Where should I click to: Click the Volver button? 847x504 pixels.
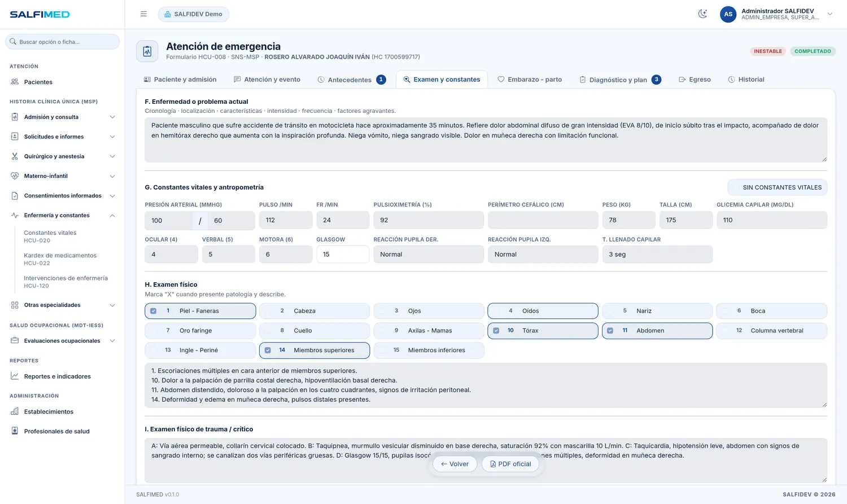click(455, 464)
